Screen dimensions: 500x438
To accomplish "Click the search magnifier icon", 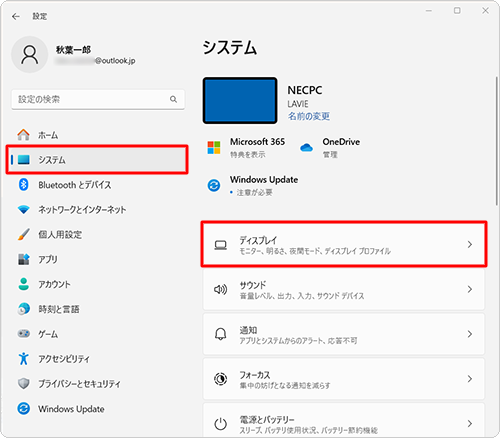I will tap(173, 99).
